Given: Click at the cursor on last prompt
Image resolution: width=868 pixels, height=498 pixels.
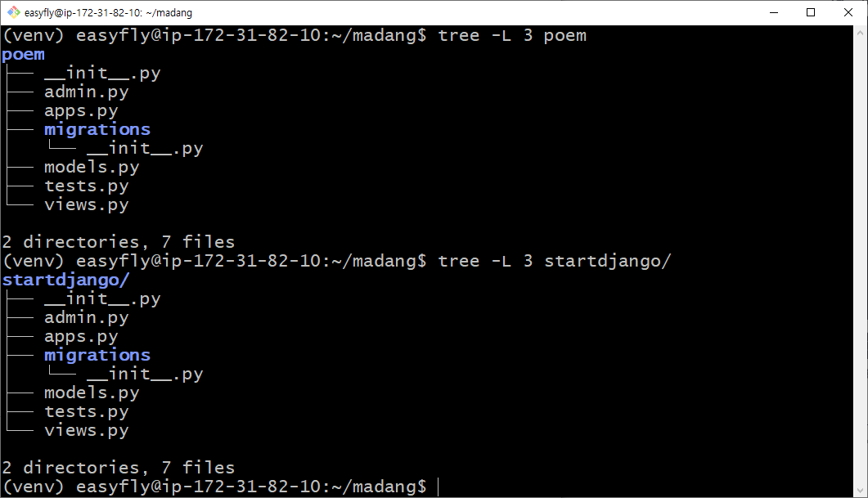Looking at the screenshot, I should [438, 487].
